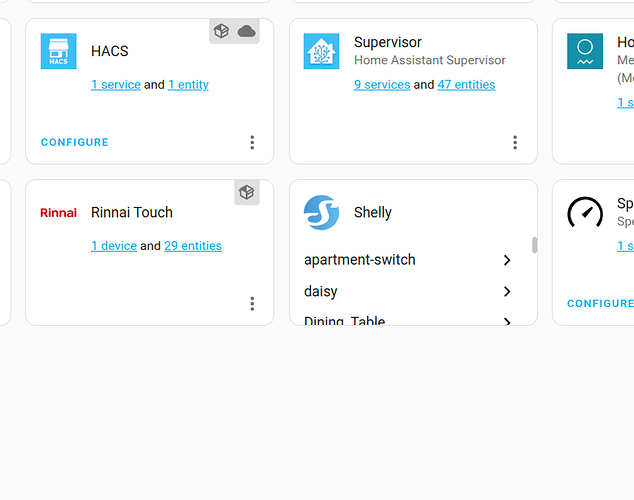The image size is (634, 500).
Task: Click the Supervisor integration logo
Action: coord(321,52)
